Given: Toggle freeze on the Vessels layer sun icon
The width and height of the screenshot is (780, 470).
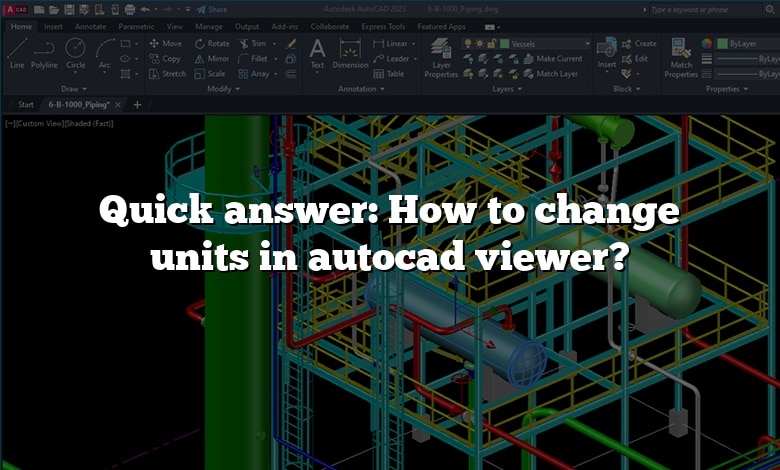Looking at the screenshot, I should coord(480,44).
